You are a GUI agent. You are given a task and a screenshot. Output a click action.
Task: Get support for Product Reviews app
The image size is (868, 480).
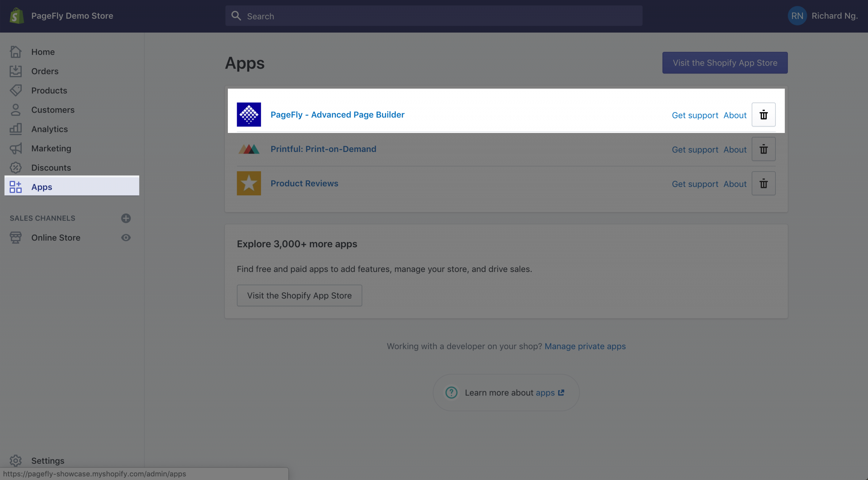pyautogui.click(x=695, y=184)
